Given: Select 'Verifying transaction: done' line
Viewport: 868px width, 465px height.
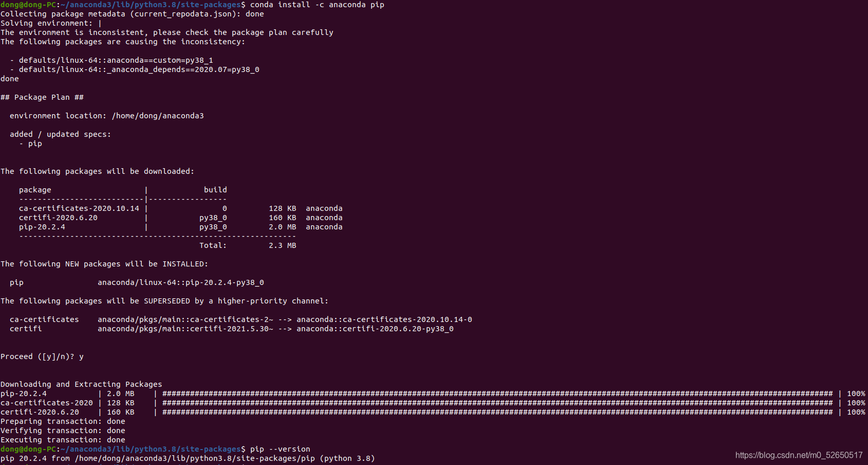Looking at the screenshot, I should click(x=63, y=431).
